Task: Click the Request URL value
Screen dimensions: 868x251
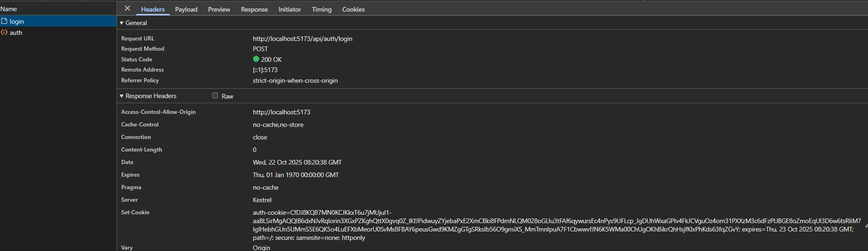Action: (302, 39)
